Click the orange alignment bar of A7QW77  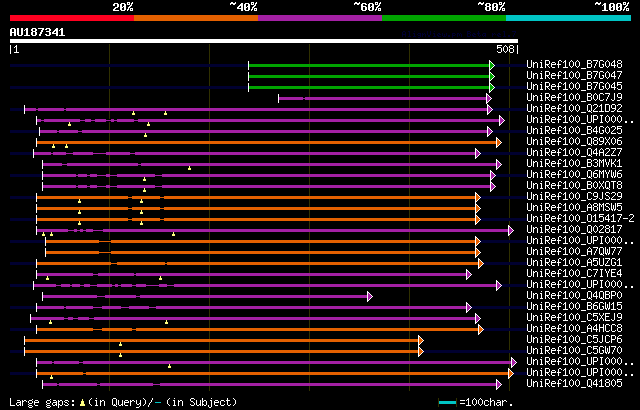tap(260, 253)
